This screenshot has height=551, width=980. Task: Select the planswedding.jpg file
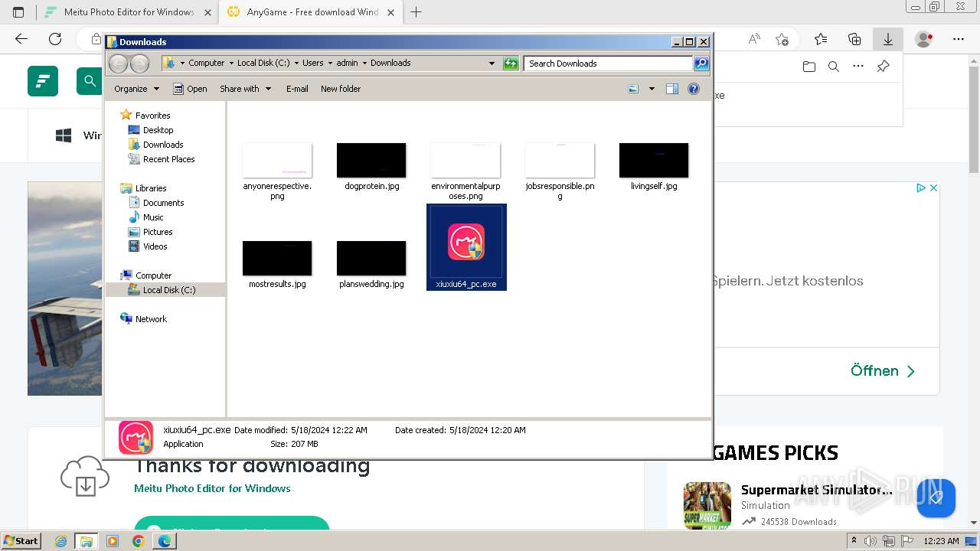click(x=371, y=265)
